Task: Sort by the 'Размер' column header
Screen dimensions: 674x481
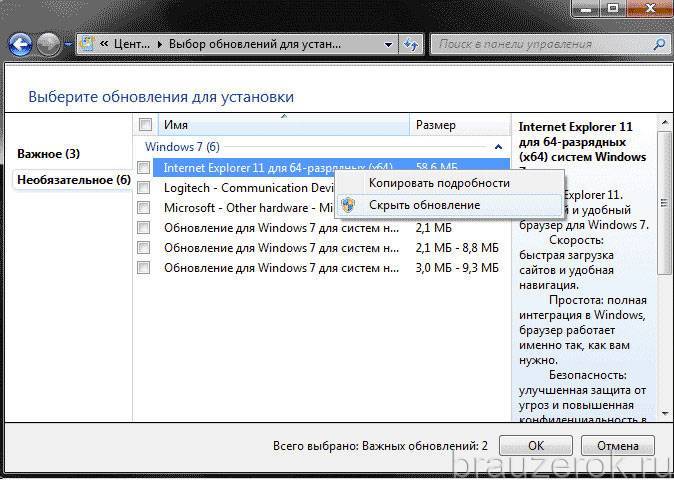Action: pos(460,125)
